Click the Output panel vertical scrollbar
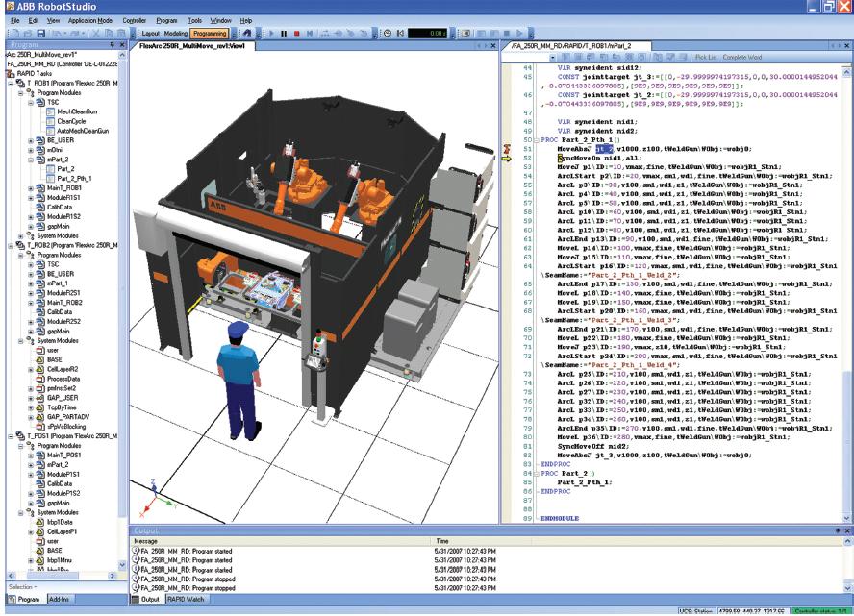This screenshot has height=616, width=854. pyautogui.click(x=847, y=564)
